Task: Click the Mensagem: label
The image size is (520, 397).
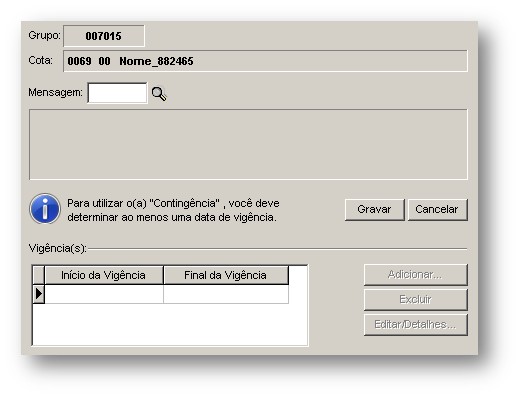Action: coord(55,92)
